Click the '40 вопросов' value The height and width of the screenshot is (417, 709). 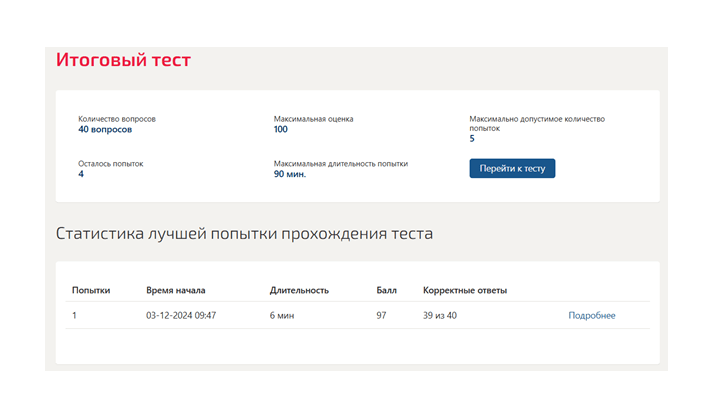pos(105,129)
